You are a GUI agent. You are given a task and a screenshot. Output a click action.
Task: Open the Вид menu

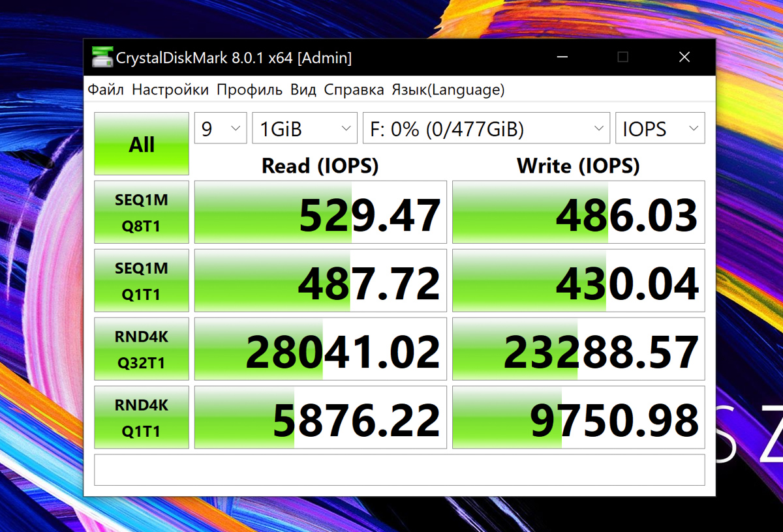tap(303, 90)
